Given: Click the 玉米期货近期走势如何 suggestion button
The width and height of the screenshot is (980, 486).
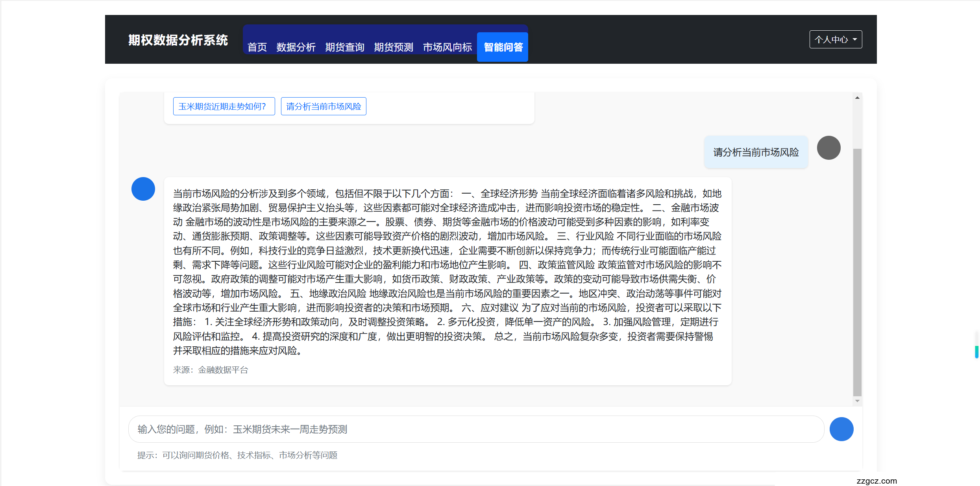Looking at the screenshot, I should point(224,106).
